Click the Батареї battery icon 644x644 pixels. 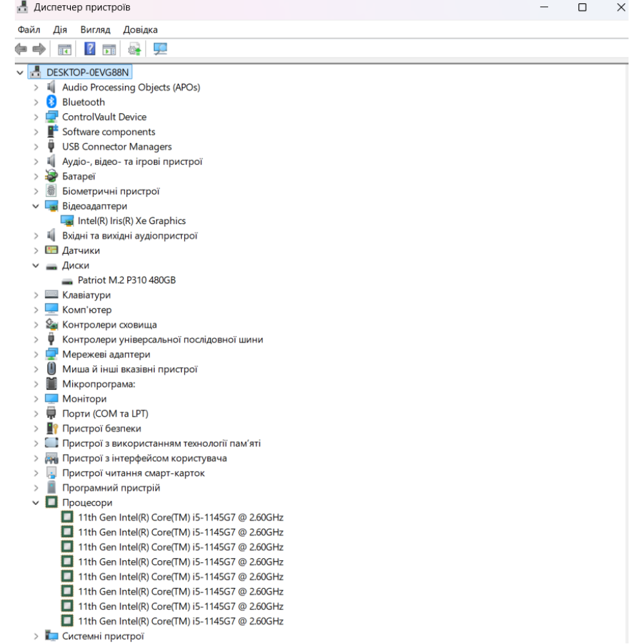pos(52,176)
